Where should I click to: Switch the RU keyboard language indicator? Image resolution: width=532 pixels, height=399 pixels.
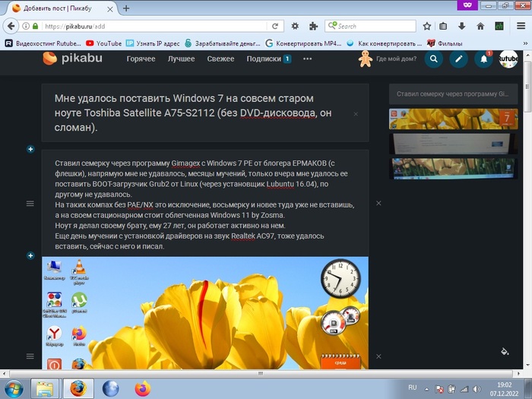(412, 387)
